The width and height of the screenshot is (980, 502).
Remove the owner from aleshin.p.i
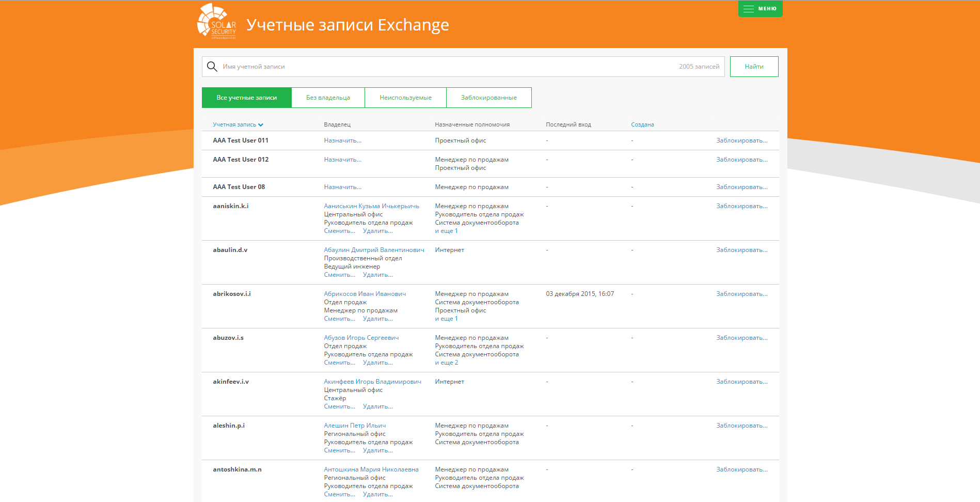coord(377,450)
